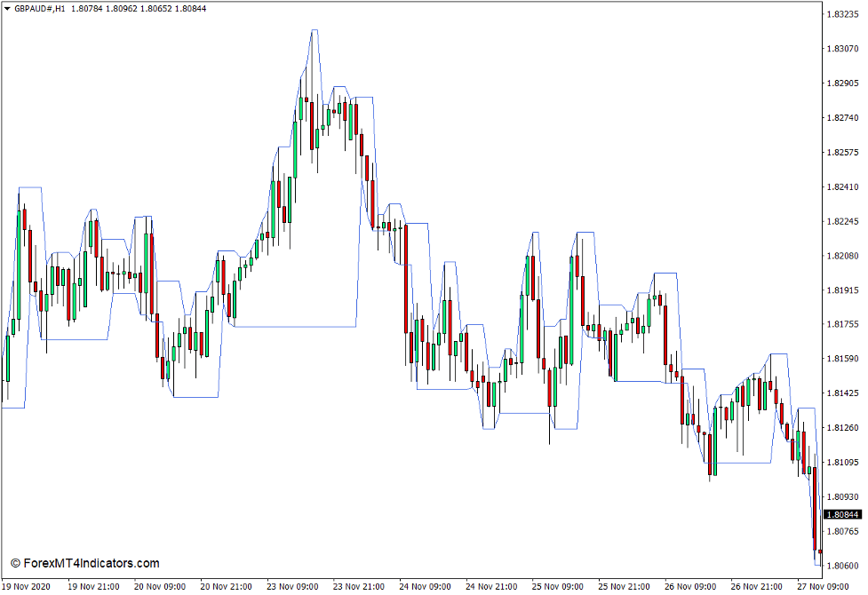The height and width of the screenshot is (595, 868).
Task: Click the highest peak of the blue channel line
Action: pyautogui.click(x=314, y=31)
